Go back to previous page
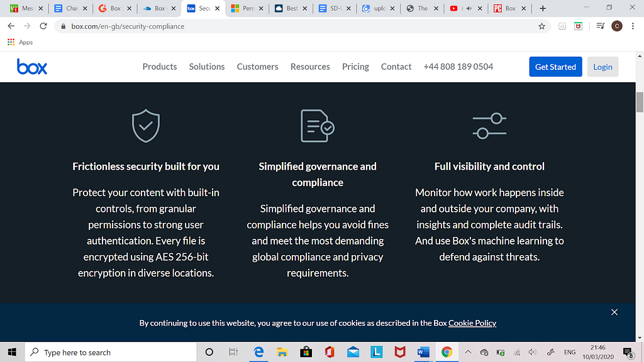Screen dimensions: 644x362 [x=11, y=26]
